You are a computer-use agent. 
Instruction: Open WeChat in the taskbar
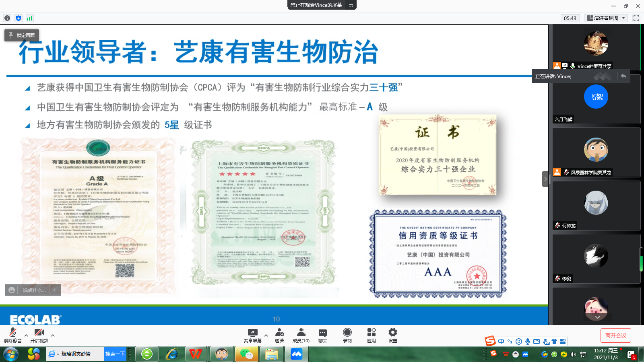[x=246, y=354]
